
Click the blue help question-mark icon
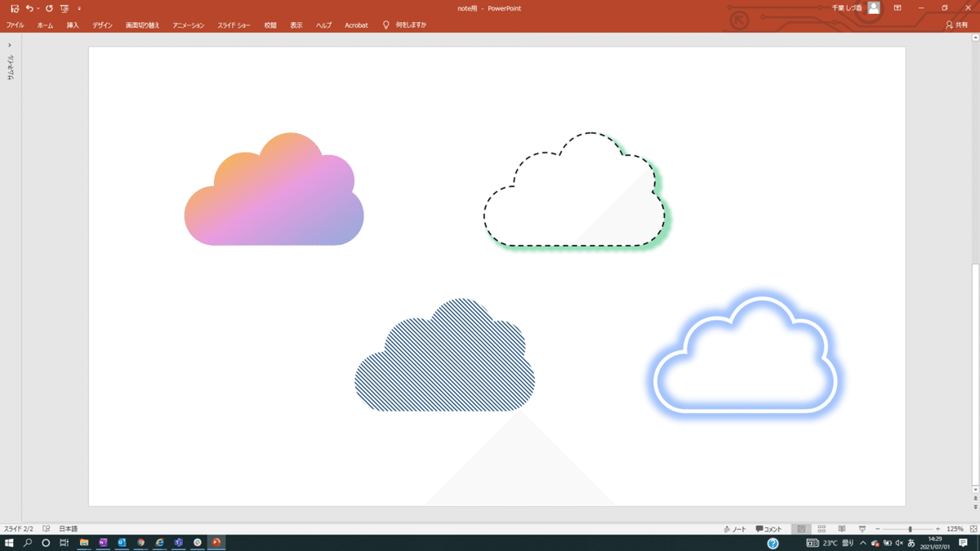[x=773, y=543]
